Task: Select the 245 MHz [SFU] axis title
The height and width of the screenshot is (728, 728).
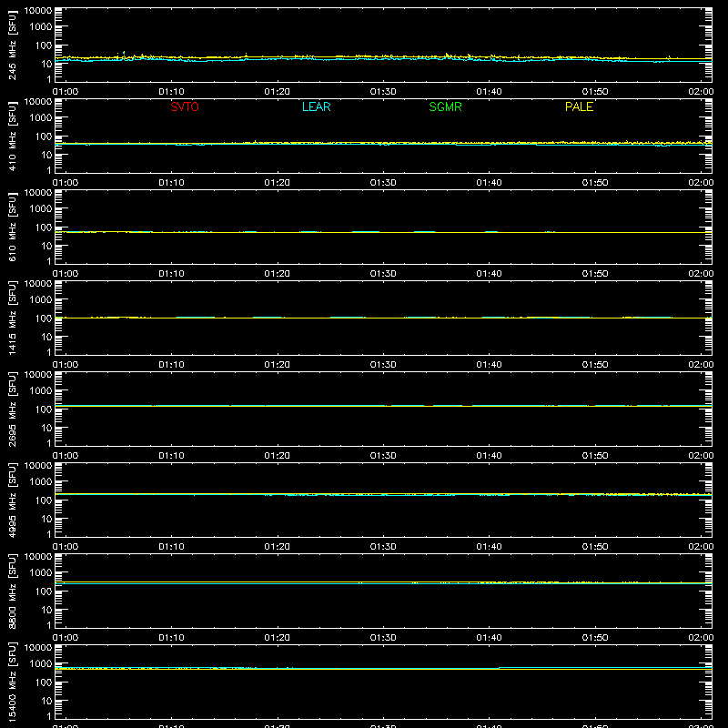Action: 13,45
